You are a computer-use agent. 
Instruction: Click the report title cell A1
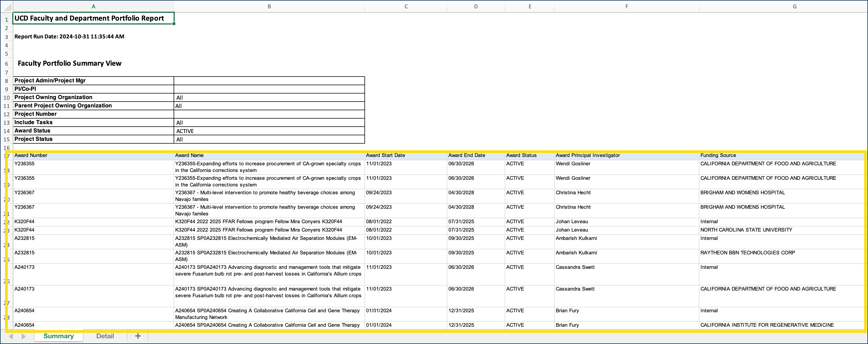(93, 18)
